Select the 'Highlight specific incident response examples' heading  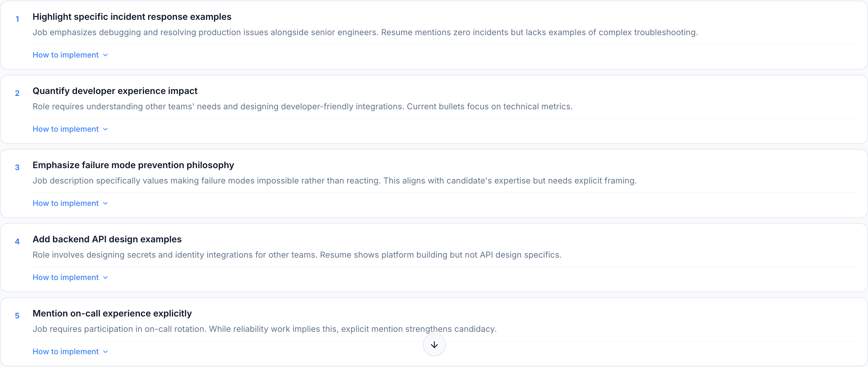click(x=132, y=17)
